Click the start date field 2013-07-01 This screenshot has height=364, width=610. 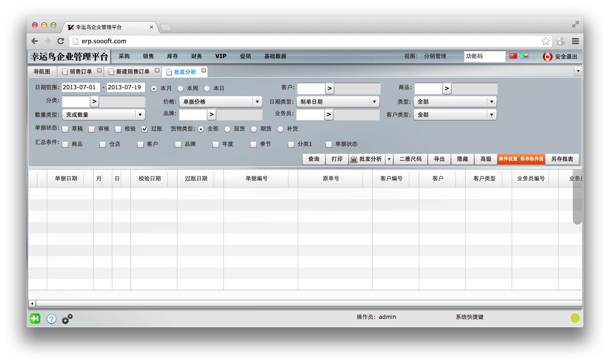[81, 87]
